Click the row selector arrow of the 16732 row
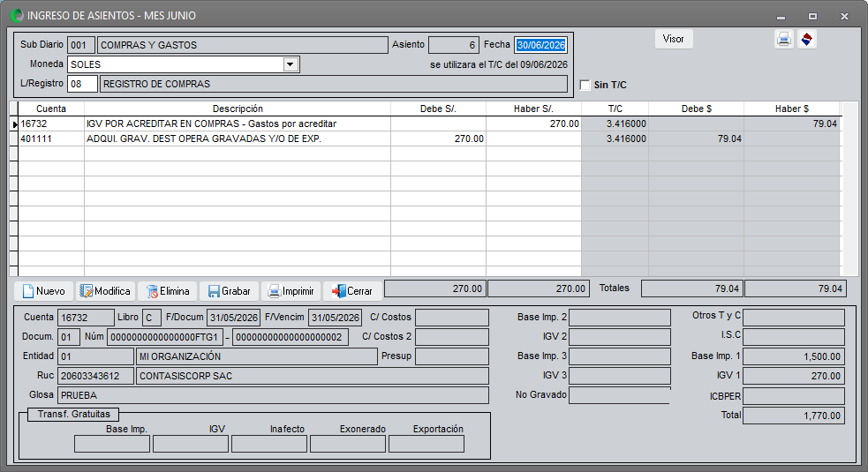The image size is (868, 472). point(14,124)
